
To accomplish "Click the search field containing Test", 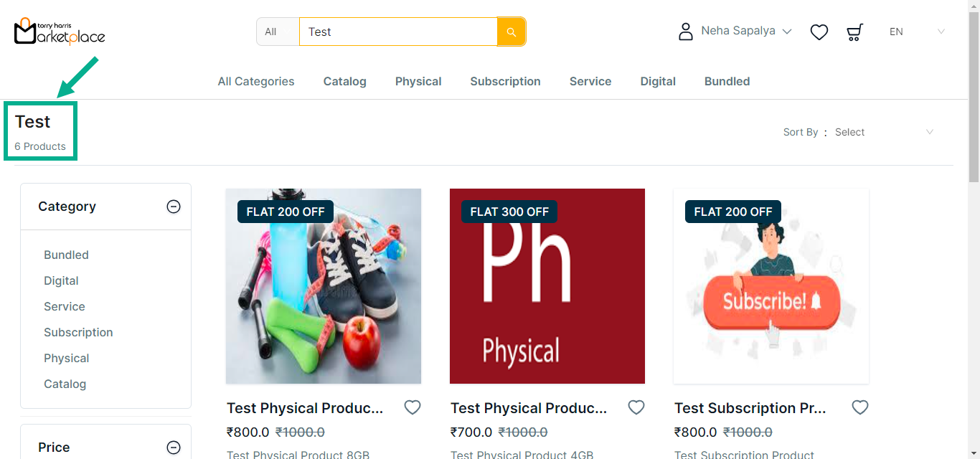I will pos(398,32).
